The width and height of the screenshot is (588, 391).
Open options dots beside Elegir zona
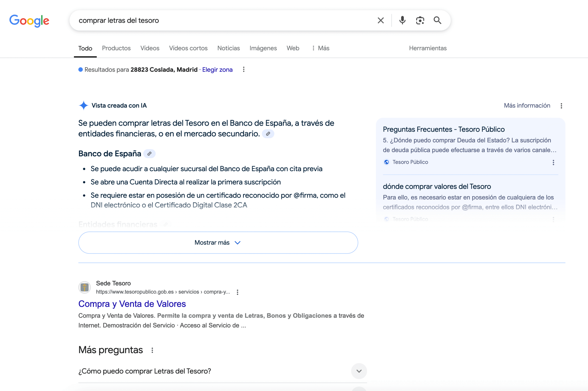243,70
